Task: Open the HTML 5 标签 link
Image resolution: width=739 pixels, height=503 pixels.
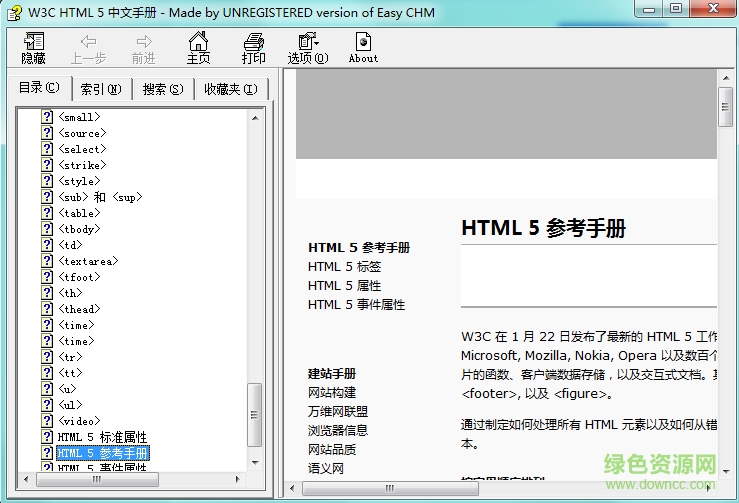Action: pyautogui.click(x=344, y=266)
